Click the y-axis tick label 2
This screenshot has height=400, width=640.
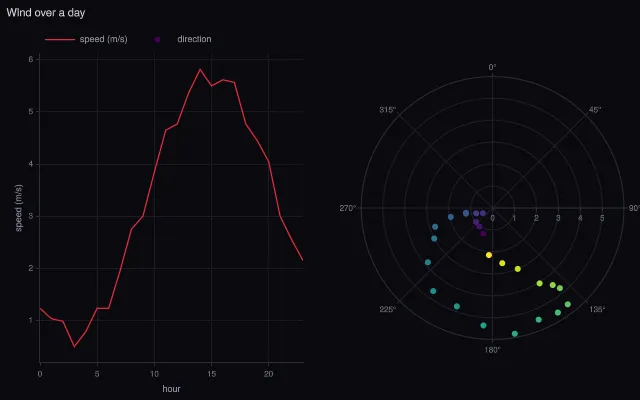tap(31, 269)
